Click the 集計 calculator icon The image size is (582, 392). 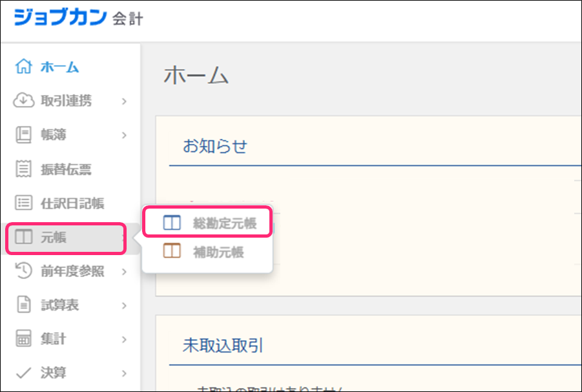(x=23, y=339)
